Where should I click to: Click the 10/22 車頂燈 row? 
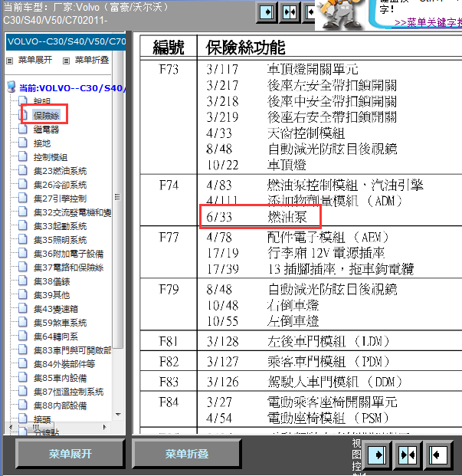click(256, 165)
